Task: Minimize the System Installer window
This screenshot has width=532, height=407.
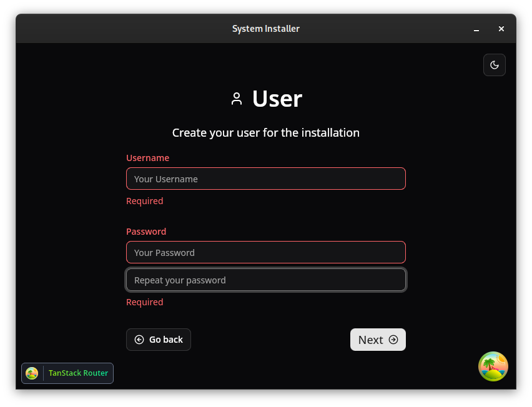Action: 476,29
